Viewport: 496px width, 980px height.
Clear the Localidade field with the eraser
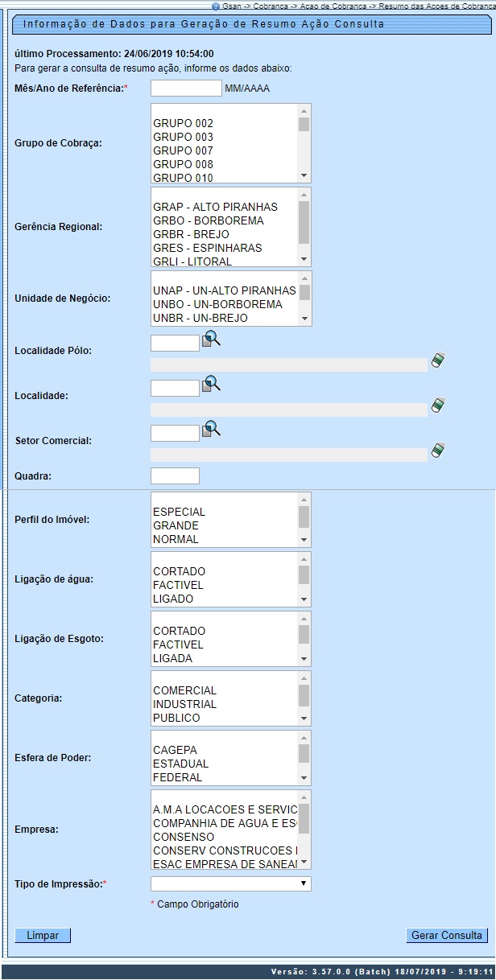click(438, 405)
